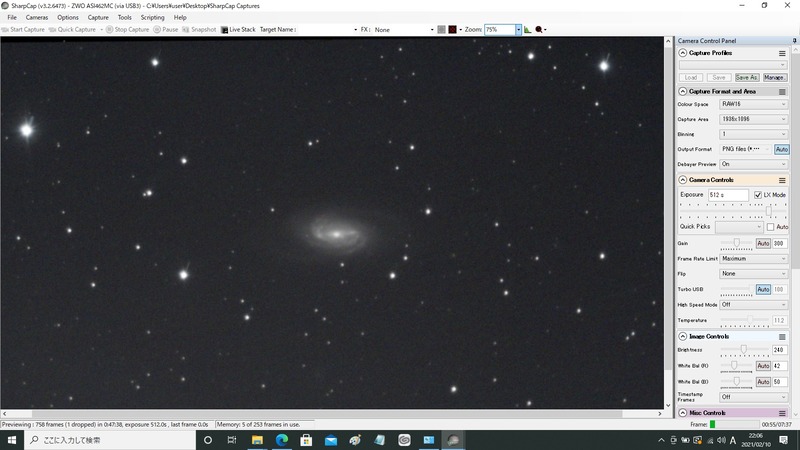This screenshot has height=450, width=800.
Task: Open the Quick Picks dropdown
Action: pos(739,227)
